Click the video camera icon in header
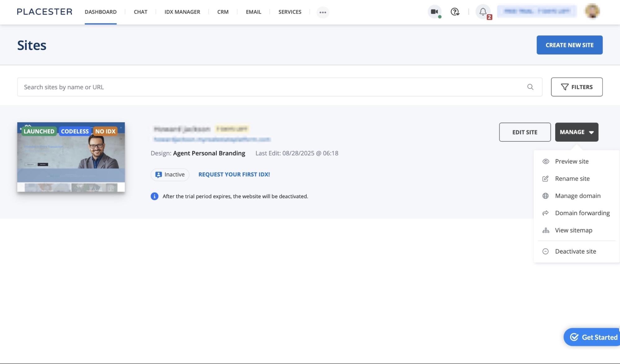 pos(434,12)
